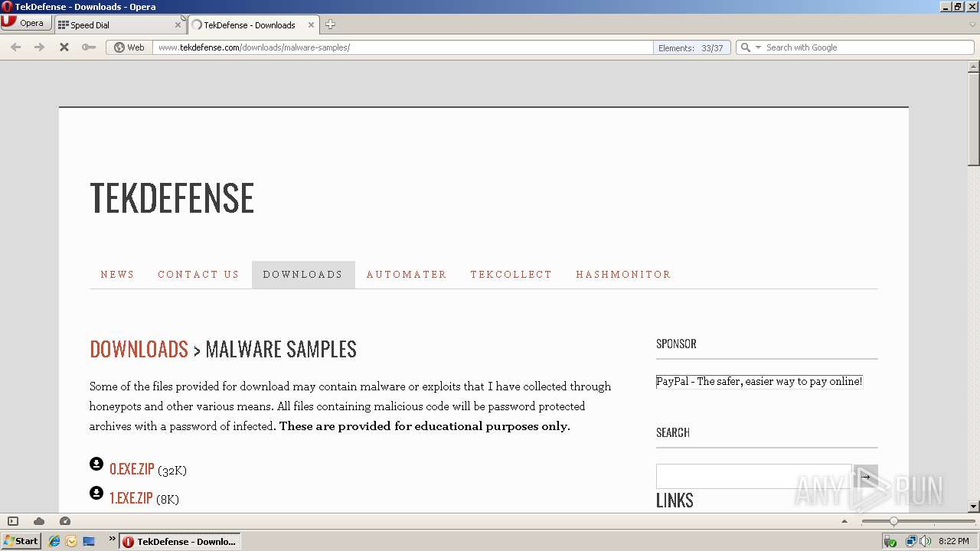Image resolution: width=980 pixels, height=551 pixels.
Task: Go back to previous page
Action: point(16,47)
